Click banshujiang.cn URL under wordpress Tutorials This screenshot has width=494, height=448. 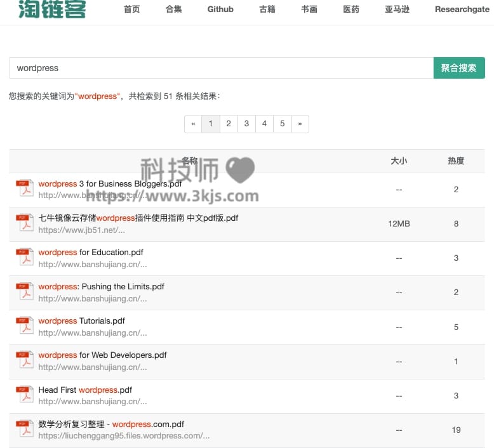point(93,333)
